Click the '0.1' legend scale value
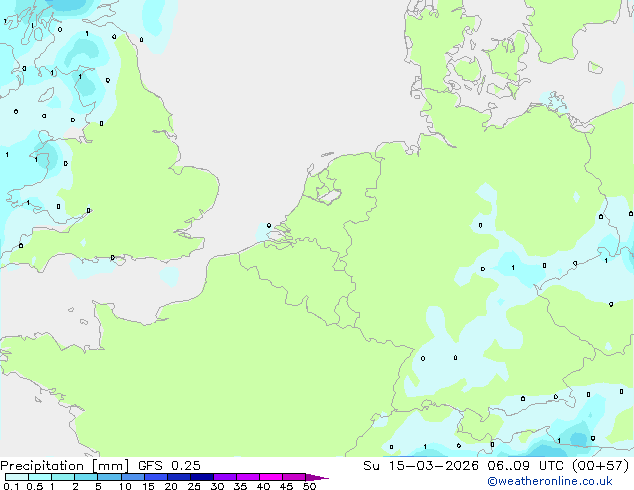The width and height of the screenshot is (634, 490). pyautogui.click(x=11, y=486)
